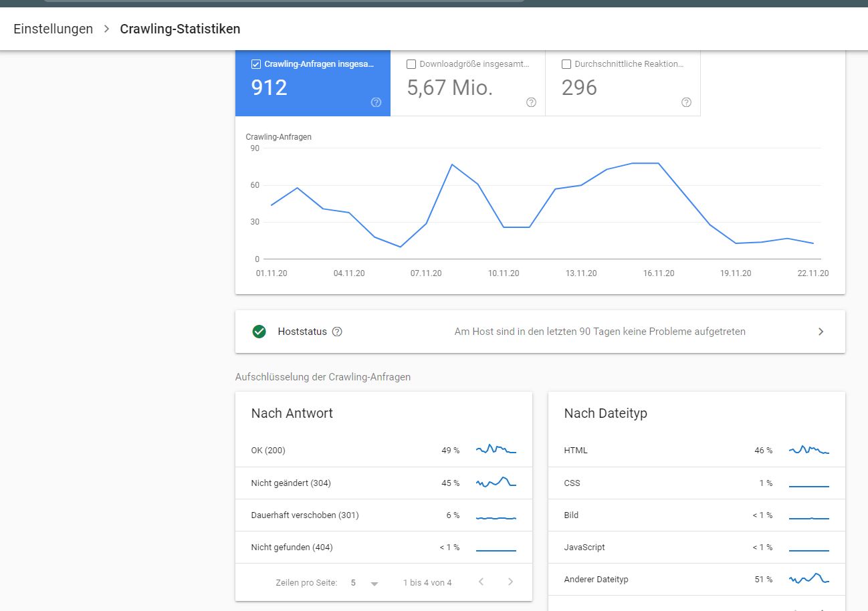
Task: Open Dauerhaft verschoben (301) row
Action: [384, 515]
